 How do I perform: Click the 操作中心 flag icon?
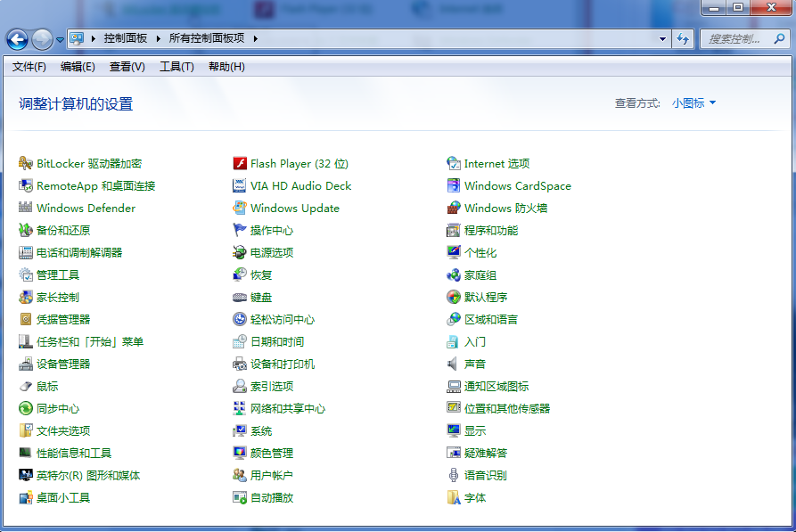click(x=240, y=231)
